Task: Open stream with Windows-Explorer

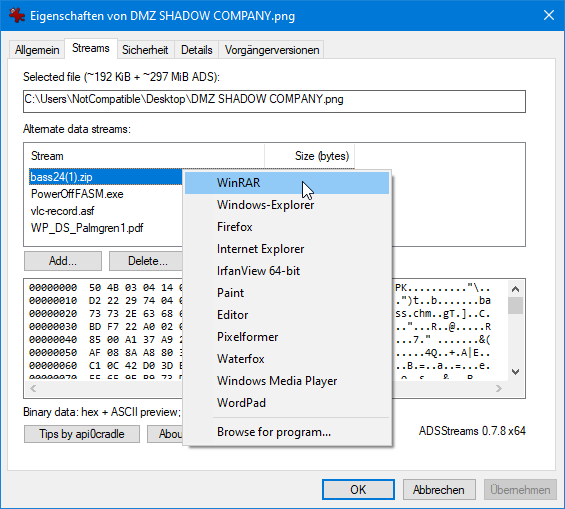Action: click(287, 205)
